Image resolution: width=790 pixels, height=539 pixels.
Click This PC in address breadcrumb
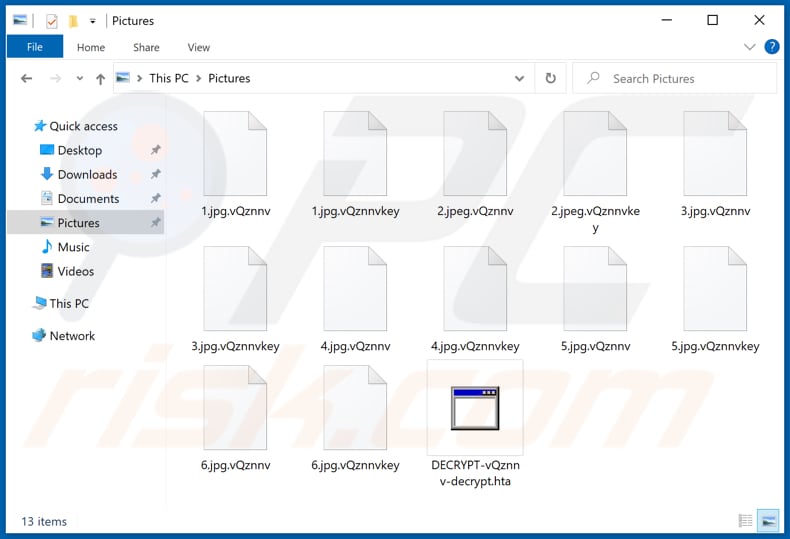tap(168, 78)
